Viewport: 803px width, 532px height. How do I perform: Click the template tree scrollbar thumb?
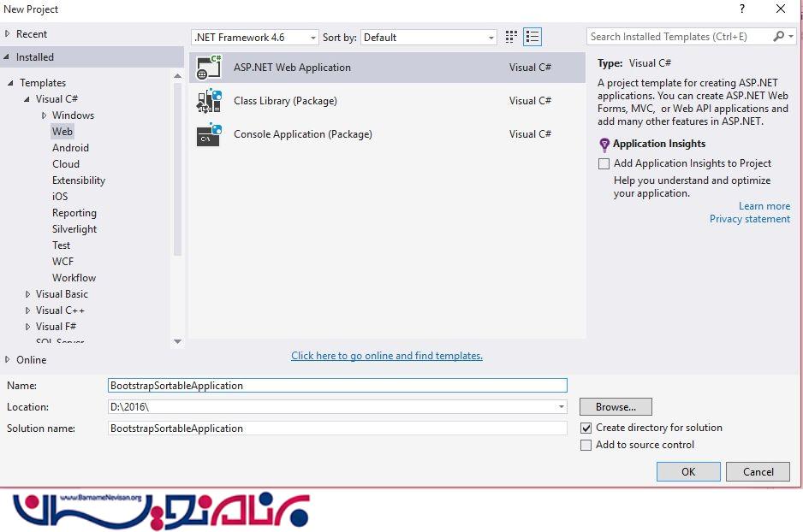tap(178, 168)
